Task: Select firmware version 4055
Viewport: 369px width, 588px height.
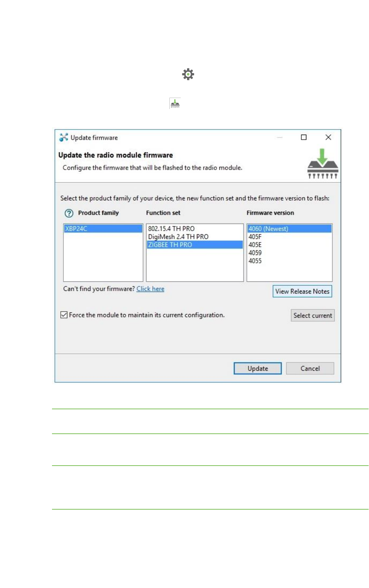Action: click(289, 261)
